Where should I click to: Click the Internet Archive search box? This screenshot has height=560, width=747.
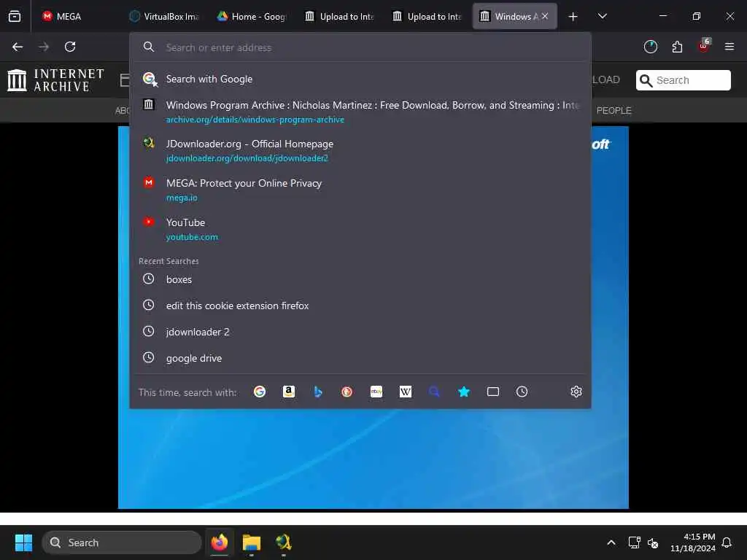coord(683,80)
